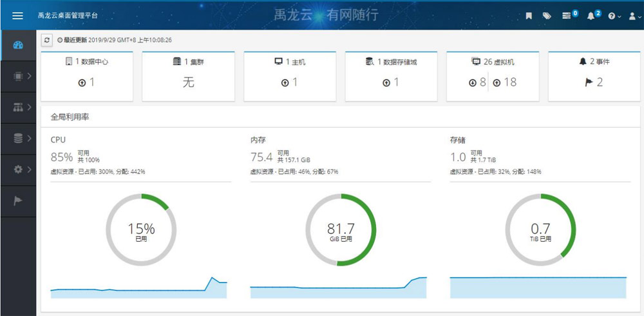Click the 8 down virtual machines count
This screenshot has width=644, height=316.
tap(477, 83)
